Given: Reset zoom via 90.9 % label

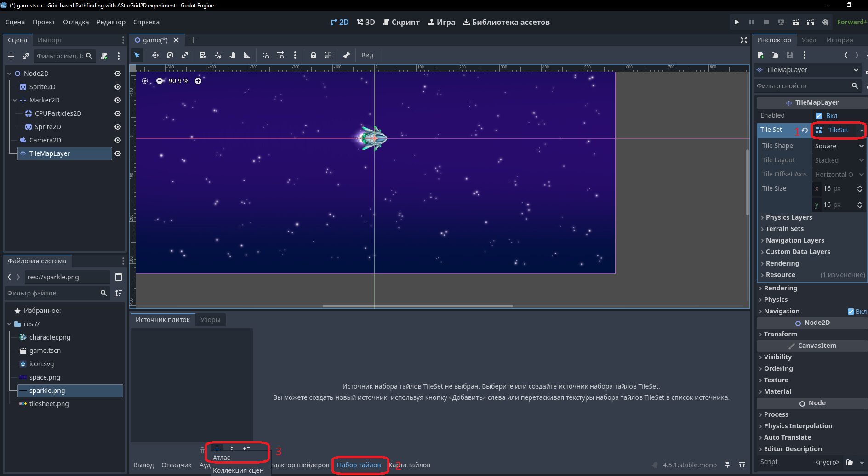Looking at the screenshot, I should (x=178, y=81).
